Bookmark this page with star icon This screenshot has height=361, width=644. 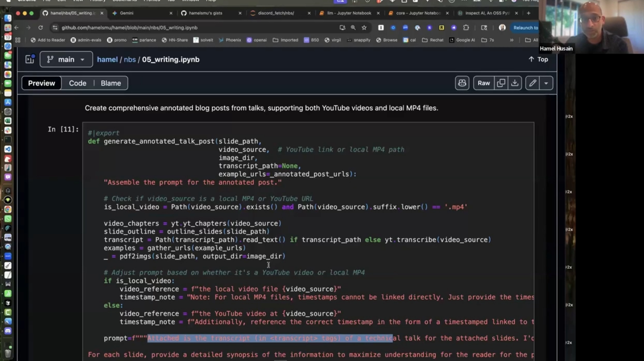(364, 28)
